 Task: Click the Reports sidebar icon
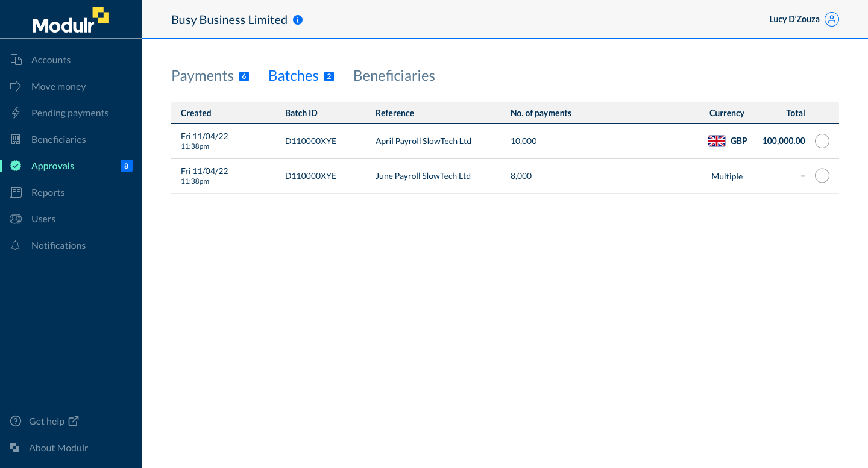16,192
